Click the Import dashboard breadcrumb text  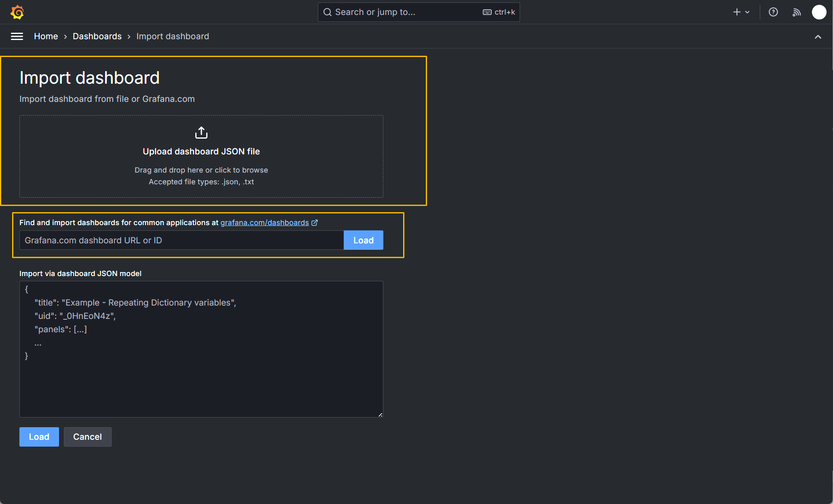173,36
